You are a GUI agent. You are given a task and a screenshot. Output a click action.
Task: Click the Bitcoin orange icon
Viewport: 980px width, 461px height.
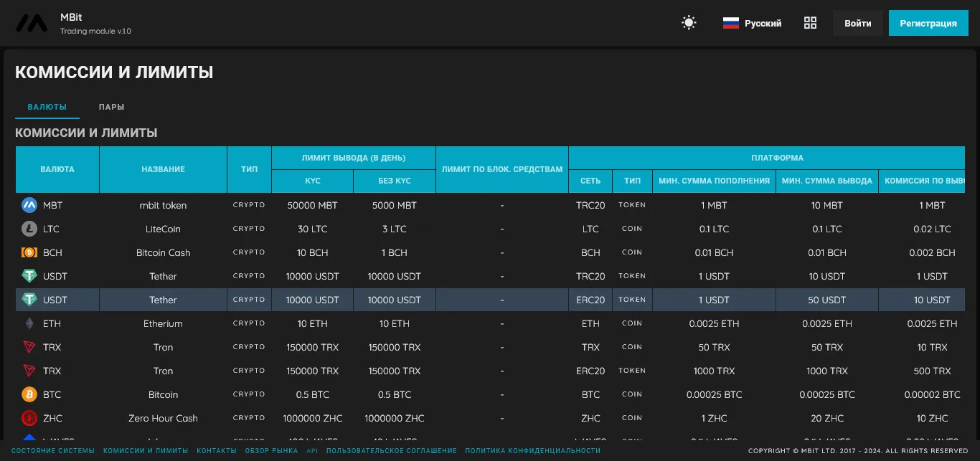coord(29,394)
